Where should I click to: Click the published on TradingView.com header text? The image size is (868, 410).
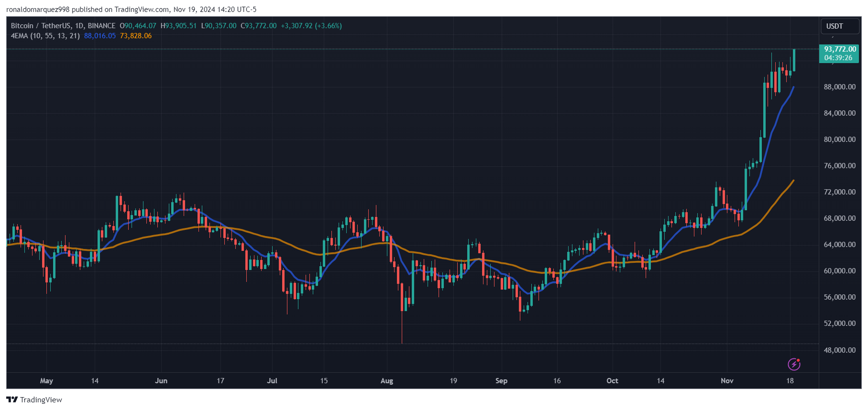[x=121, y=10]
